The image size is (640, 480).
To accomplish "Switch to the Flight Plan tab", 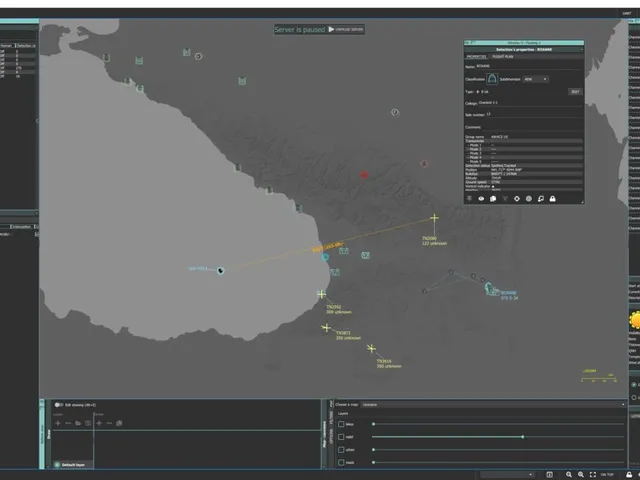I will point(502,57).
